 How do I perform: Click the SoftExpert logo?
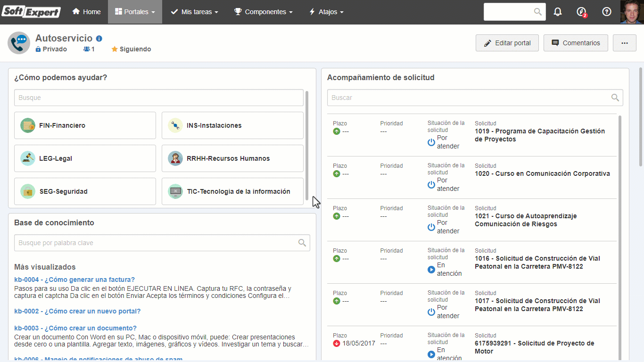click(x=31, y=12)
